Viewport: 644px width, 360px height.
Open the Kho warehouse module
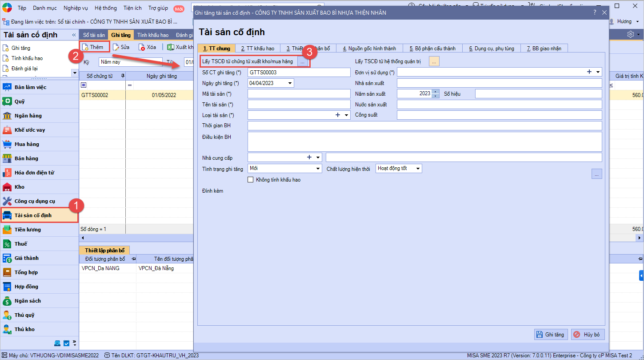click(19, 187)
